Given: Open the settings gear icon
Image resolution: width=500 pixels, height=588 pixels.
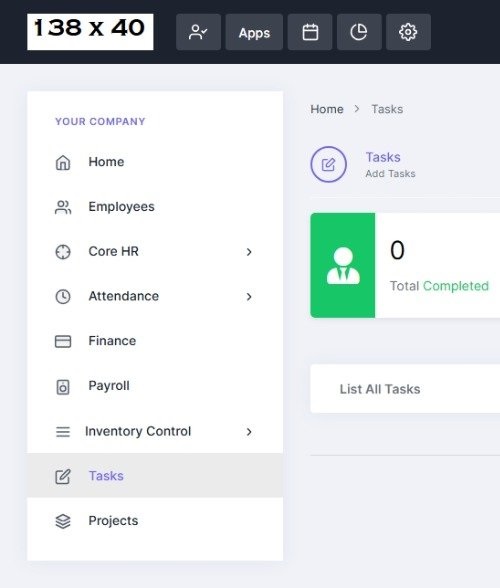Looking at the screenshot, I should coord(408,32).
